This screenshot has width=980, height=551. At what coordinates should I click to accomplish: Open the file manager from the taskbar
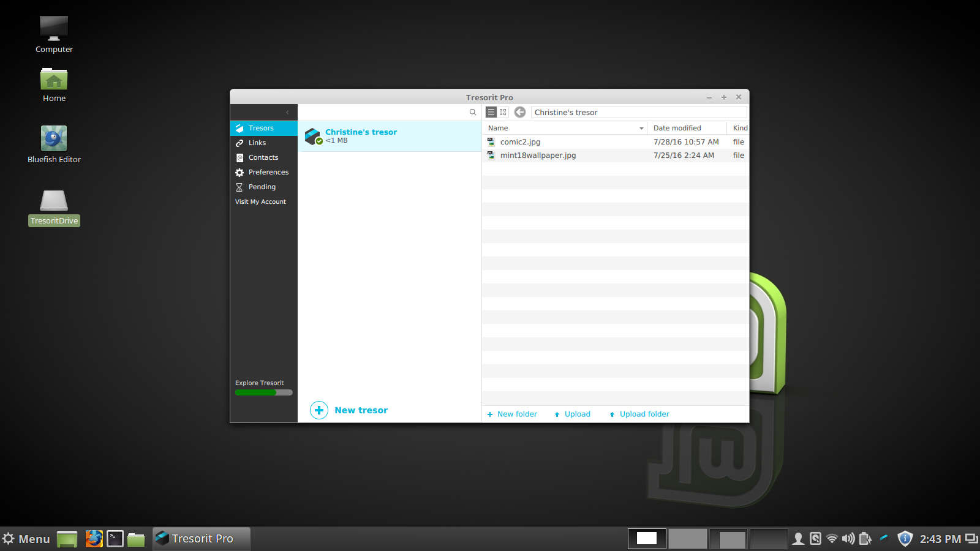pyautogui.click(x=136, y=539)
